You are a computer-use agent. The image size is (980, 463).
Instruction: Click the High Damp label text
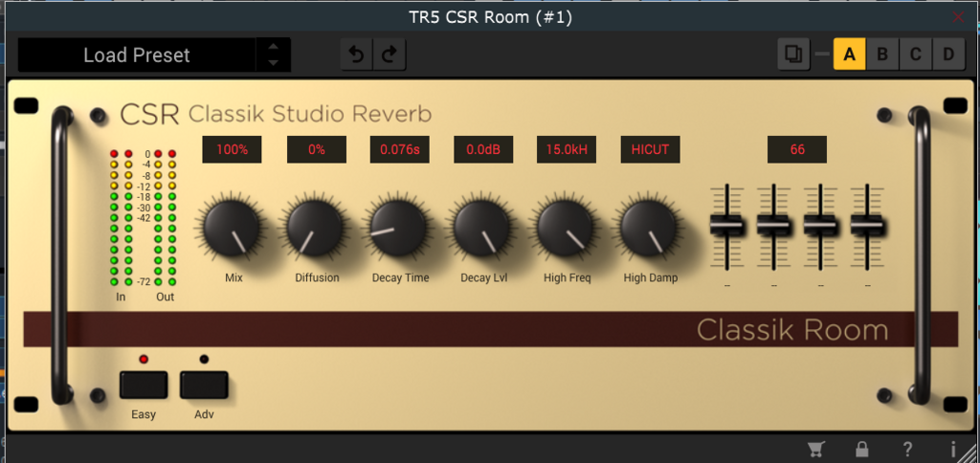651,278
